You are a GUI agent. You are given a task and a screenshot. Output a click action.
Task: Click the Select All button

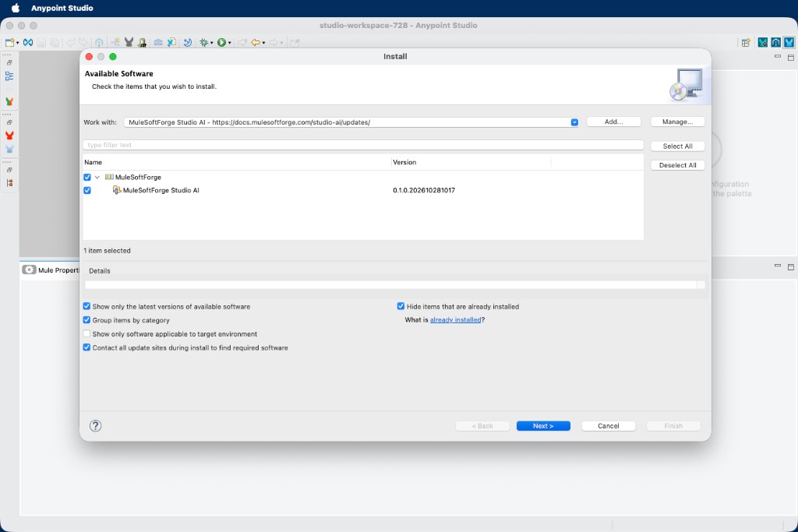[677, 146]
